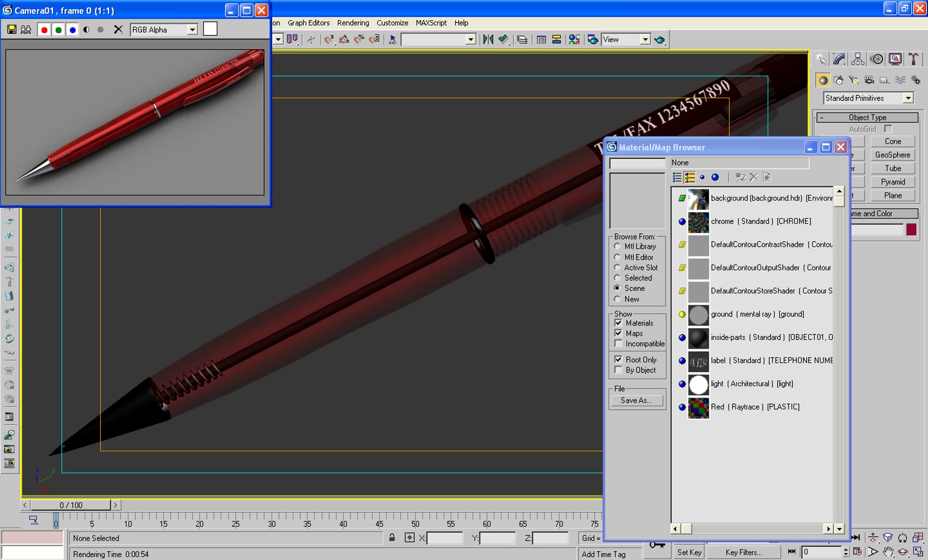Click the Save As button
The width and height of the screenshot is (928, 560).
click(637, 400)
